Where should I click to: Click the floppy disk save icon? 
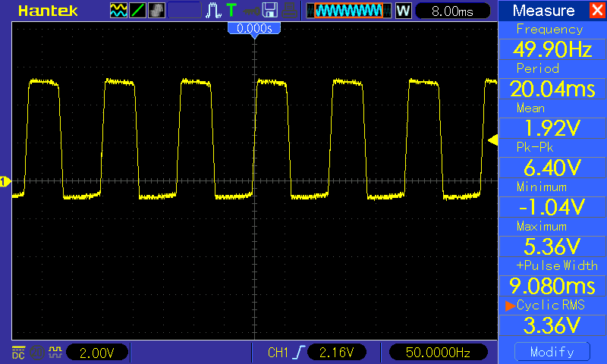point(270,11)
